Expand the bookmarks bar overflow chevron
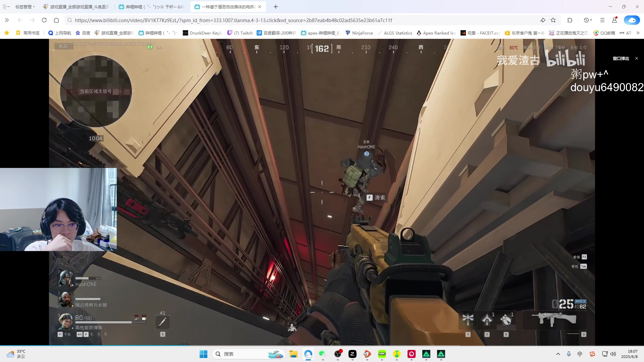644x362 pixels. 638,33
